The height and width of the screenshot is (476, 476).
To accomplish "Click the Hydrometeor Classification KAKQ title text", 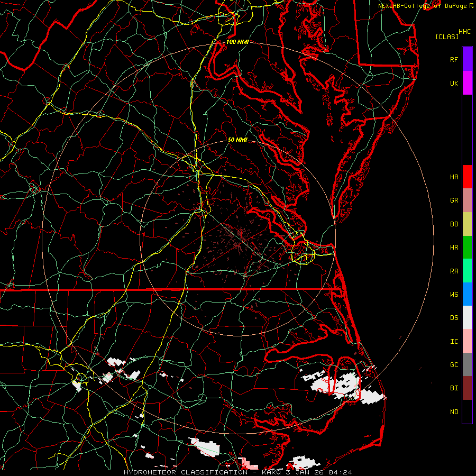I will pos(238,472).
